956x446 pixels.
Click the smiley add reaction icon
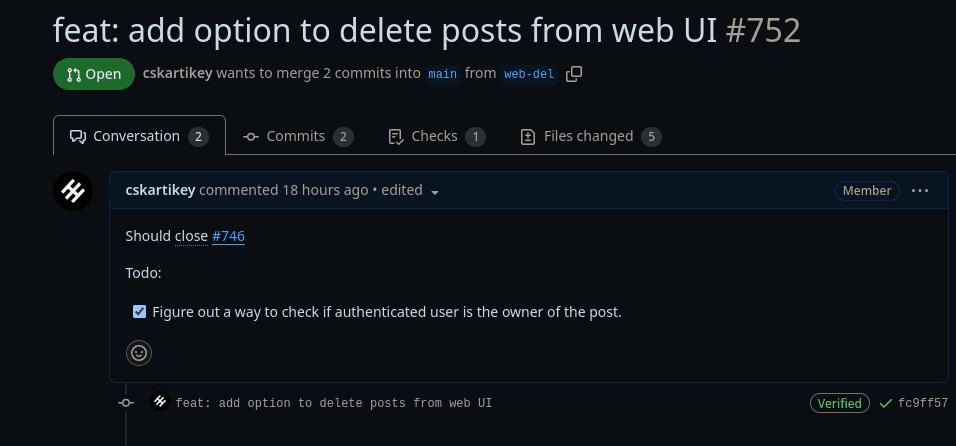[x=139, y=352]
